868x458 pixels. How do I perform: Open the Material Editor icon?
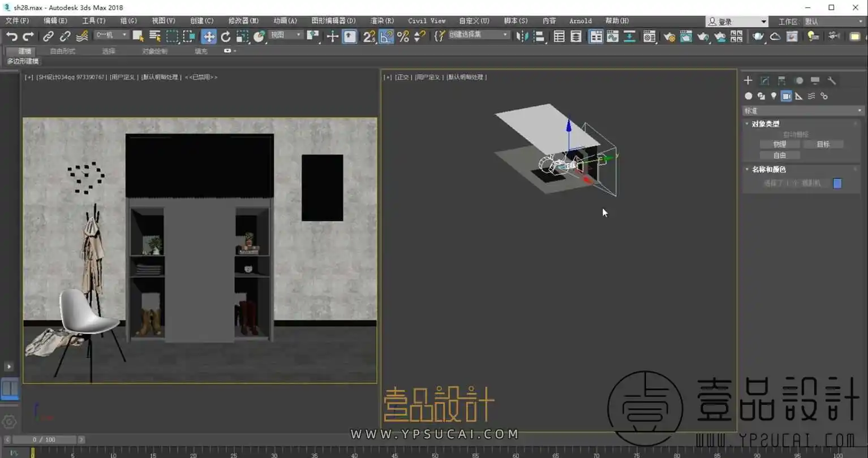[x=649, y=36]
